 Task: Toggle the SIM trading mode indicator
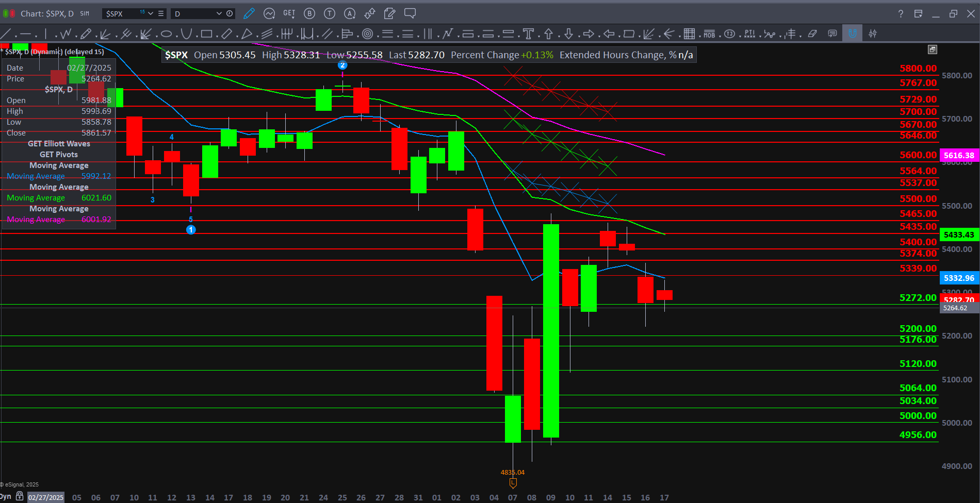(85, 13)
